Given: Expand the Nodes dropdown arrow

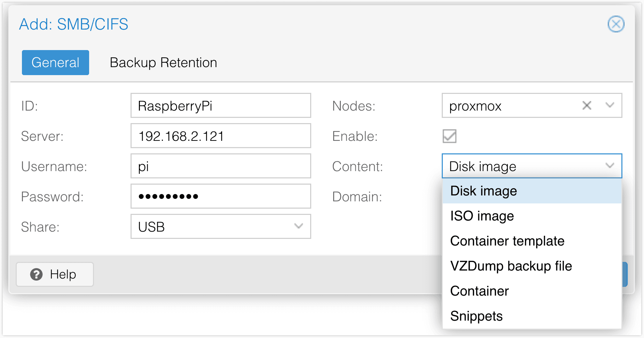Looking at the screenshot, I should click(610, 105).
